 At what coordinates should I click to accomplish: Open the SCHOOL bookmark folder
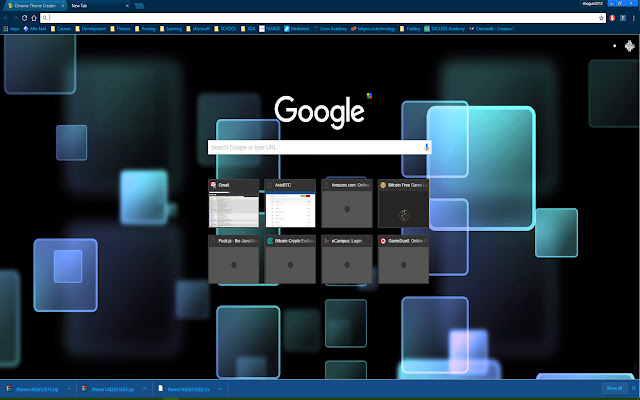pyautogui.click(x=225, y=29)
